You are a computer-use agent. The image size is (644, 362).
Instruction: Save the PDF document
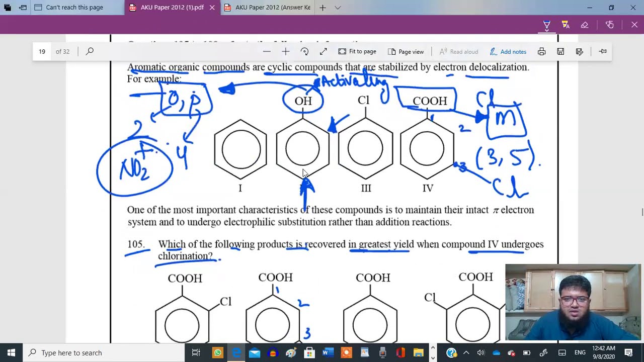click(x=560, y=51)
